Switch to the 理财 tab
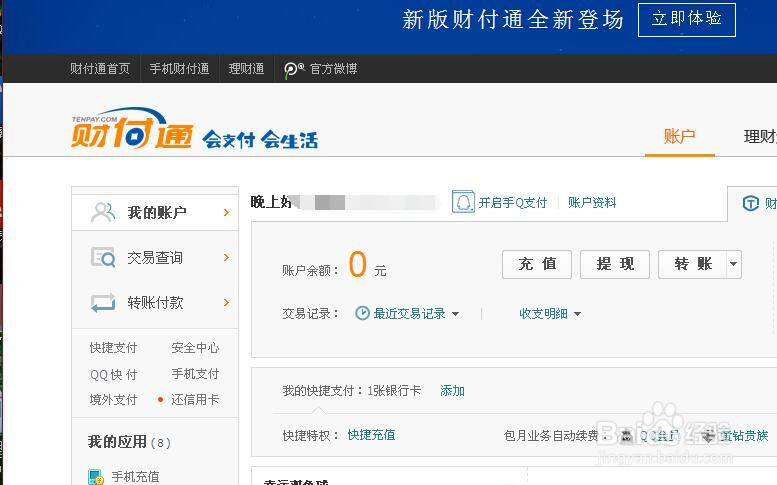Screen dimensions: 777x485 pos(760,136)
